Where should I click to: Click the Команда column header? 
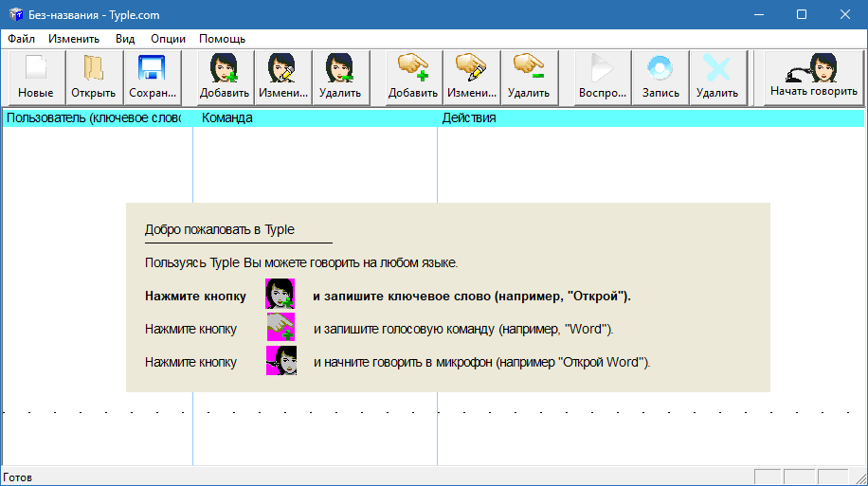click(x=315, y=117)
